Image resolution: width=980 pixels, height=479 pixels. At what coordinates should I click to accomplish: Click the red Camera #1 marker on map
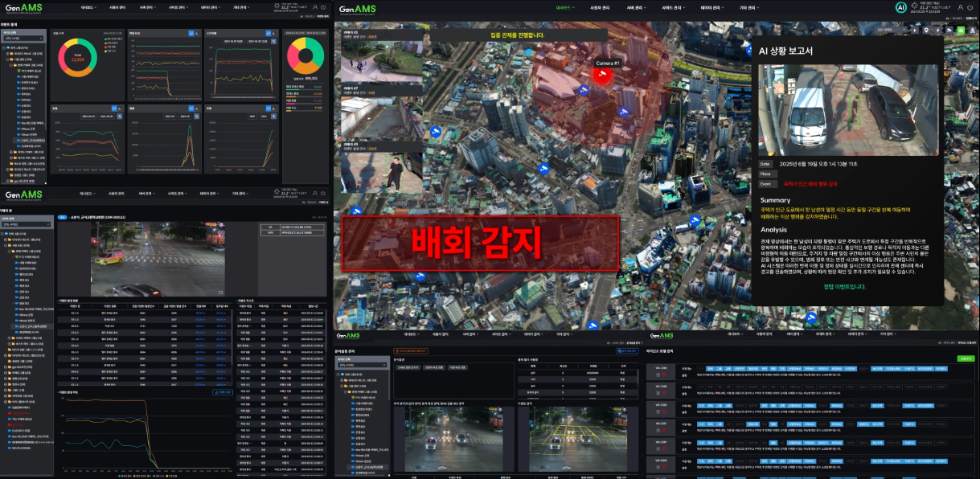[x=602, y=74]
